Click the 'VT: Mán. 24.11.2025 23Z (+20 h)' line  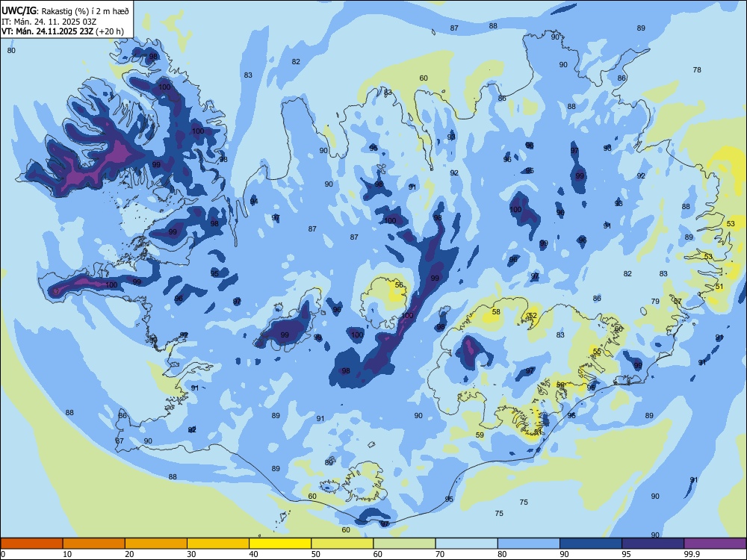pyautogui.click(x=63, y=31)
